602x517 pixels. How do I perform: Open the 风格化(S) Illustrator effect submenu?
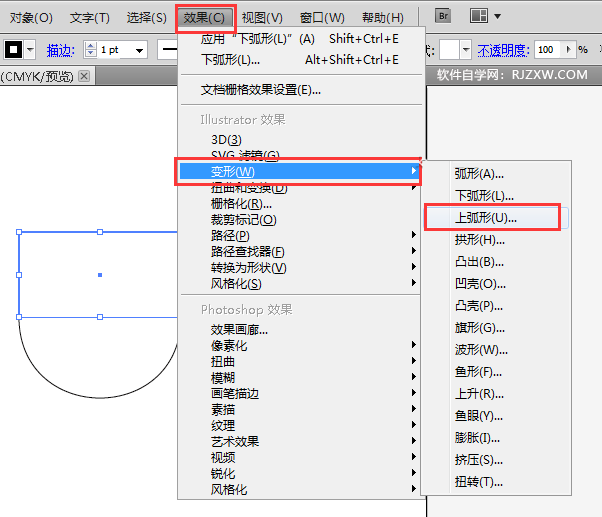pyautogui.click(x=300, y=284)
